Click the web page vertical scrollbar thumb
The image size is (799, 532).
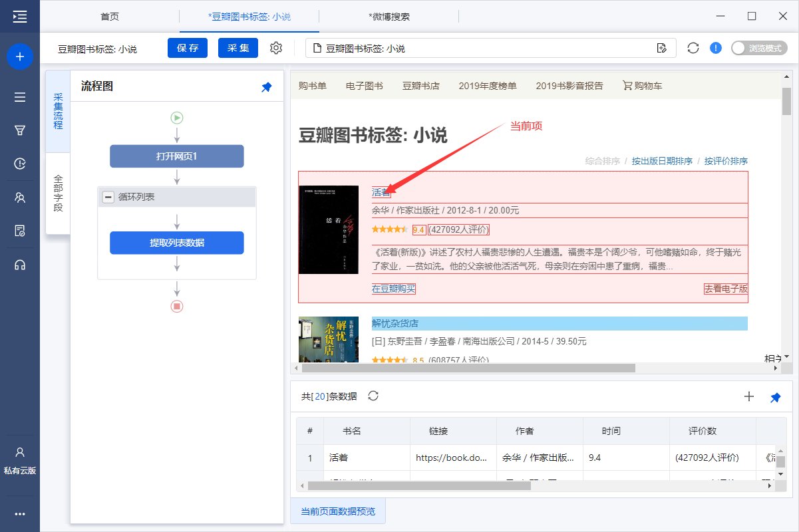(x=786, y=101)
